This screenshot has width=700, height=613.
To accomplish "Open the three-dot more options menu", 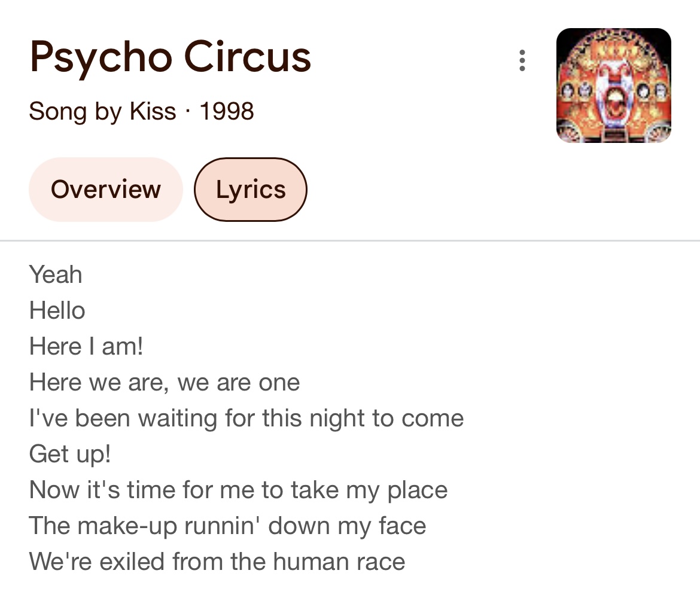I will tap(522, 61).
